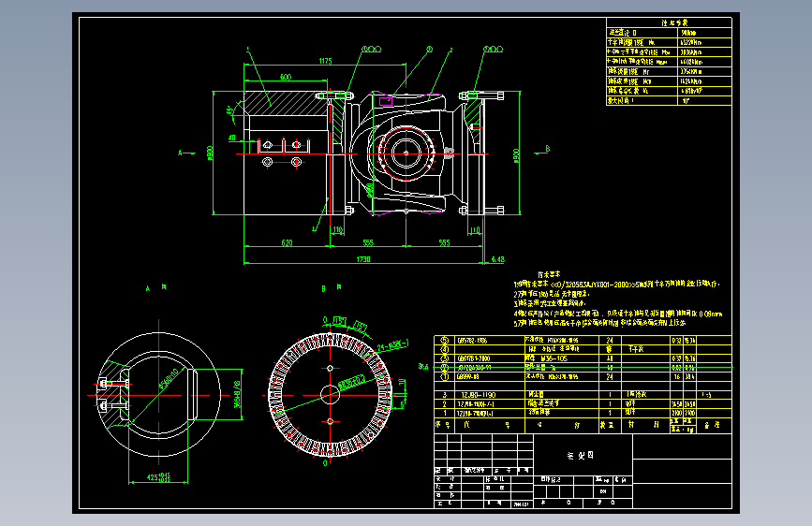Select the bearing center point in main view
The height and width of the screenshot is (526, 812).
[x=406, y=153]
